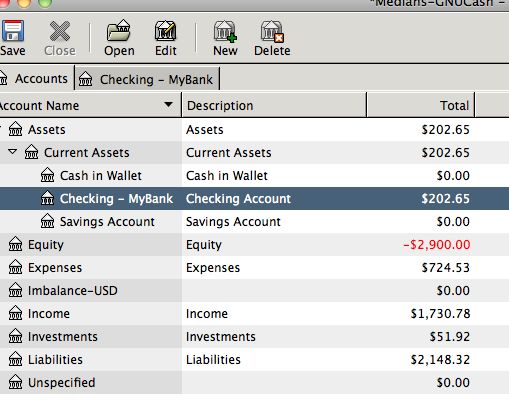The width and height of the screenshot is (509, 415).
Task: Click the Total column header
Action: [421, 106]
